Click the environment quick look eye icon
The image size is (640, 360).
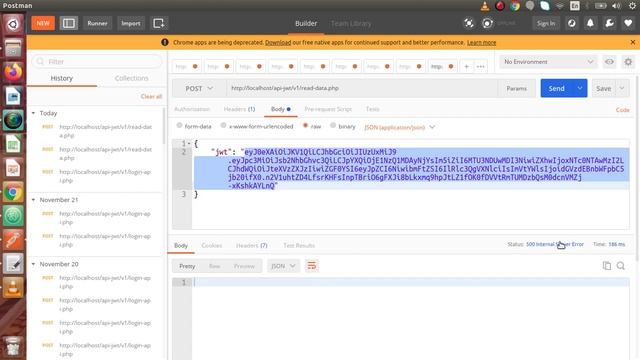tap(609, 62)
